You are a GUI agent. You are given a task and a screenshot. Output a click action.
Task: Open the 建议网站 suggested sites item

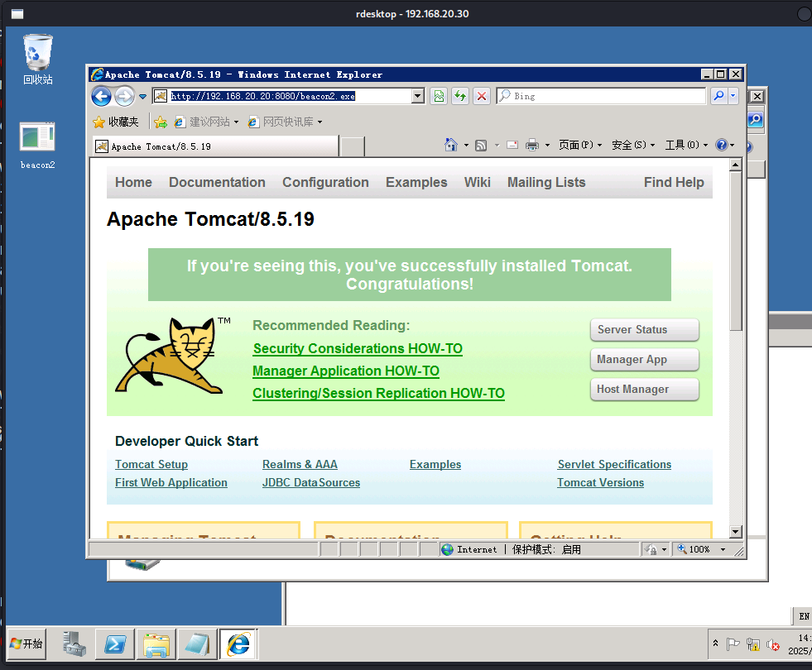(206, 122)
